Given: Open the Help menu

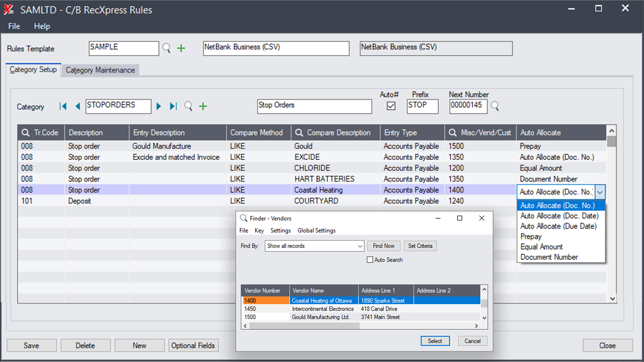Looking at the screenshot, I should pyautogui.click(x=42, y=26).
